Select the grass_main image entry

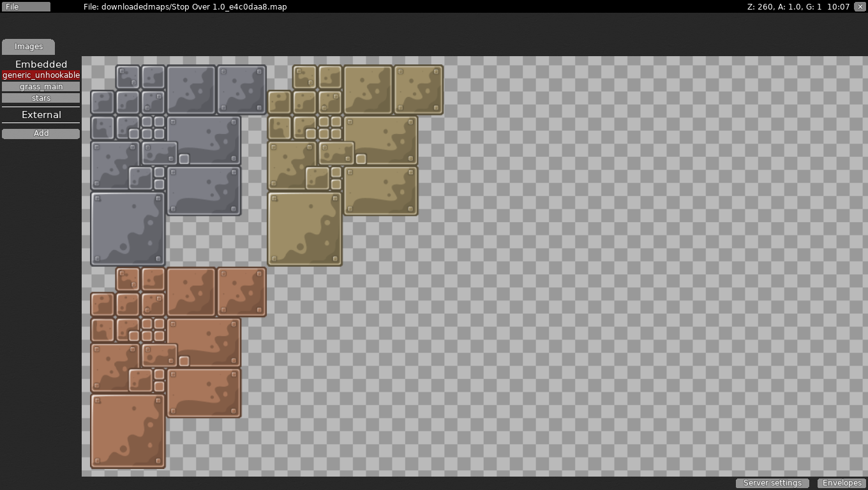pyautogui.click(x=41, y=87)
